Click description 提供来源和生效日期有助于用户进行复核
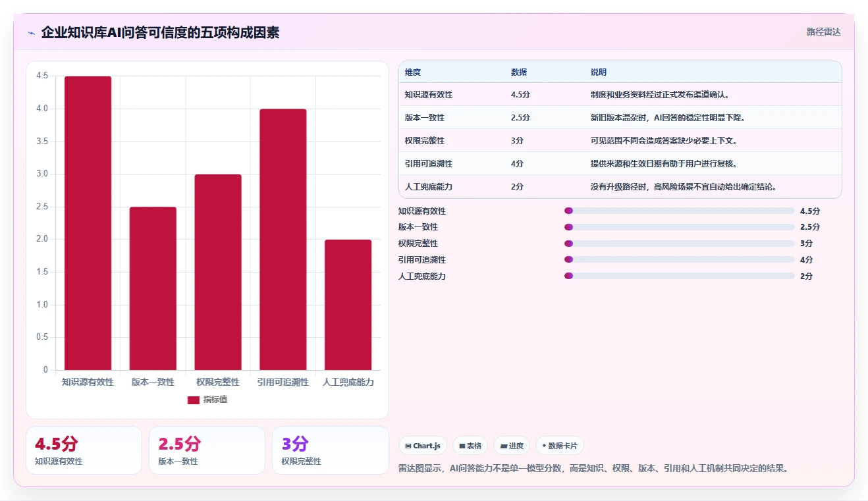The image size is (868, 501). (x=664, y=164)
